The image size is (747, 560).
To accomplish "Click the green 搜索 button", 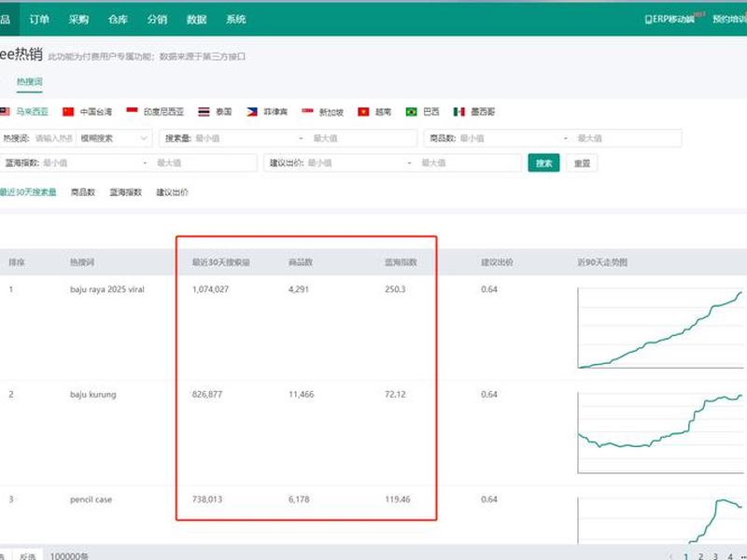I will click(543, 162).
